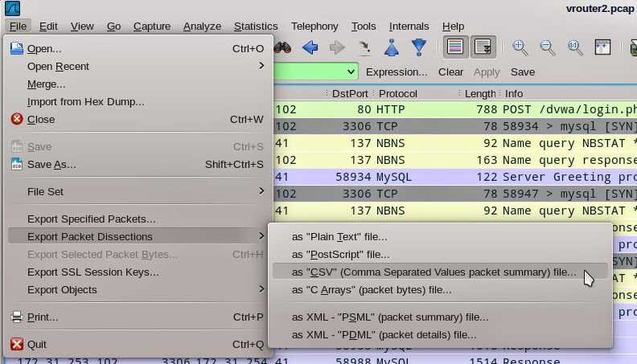Click the Resize All Columns icon

coord(602,47)
